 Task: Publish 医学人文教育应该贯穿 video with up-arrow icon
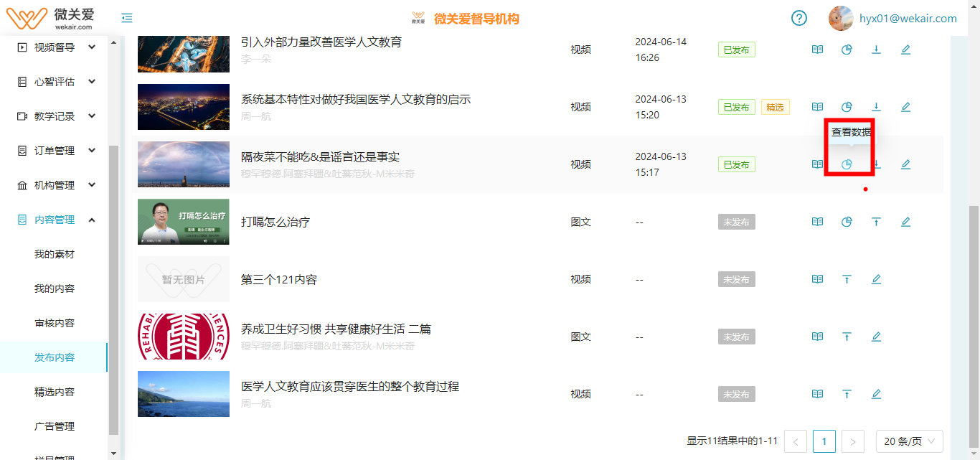coord(847,394)
